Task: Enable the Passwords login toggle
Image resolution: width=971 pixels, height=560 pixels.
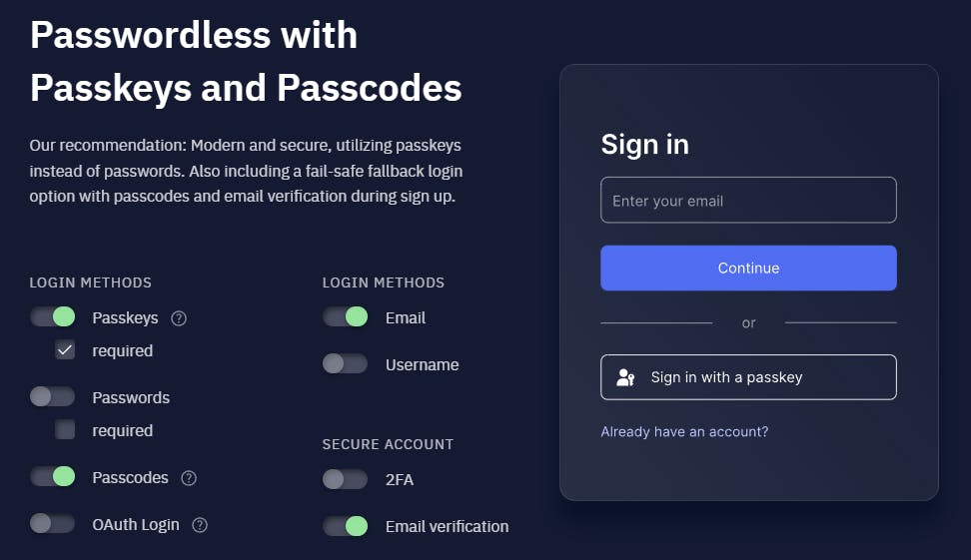Action: click(53, 397)
